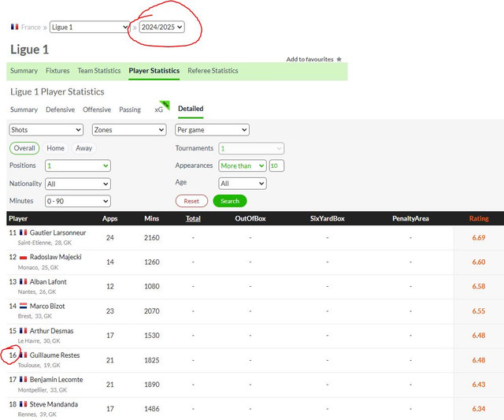Viewport: 504px width, 420px height.
Task: Open the Age dropdown
Action: click(243, 184)
